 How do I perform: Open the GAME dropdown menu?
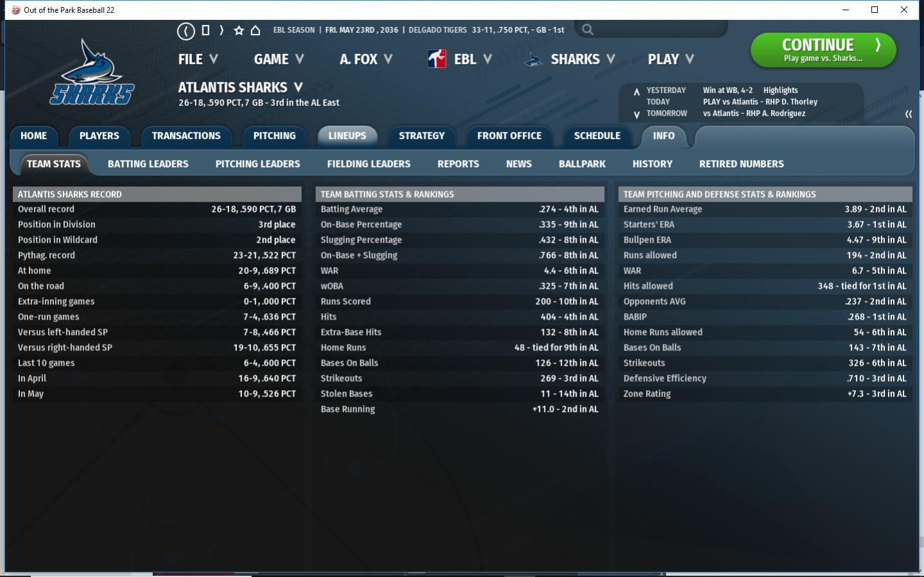pyautogui.click(x=279, y=59)
